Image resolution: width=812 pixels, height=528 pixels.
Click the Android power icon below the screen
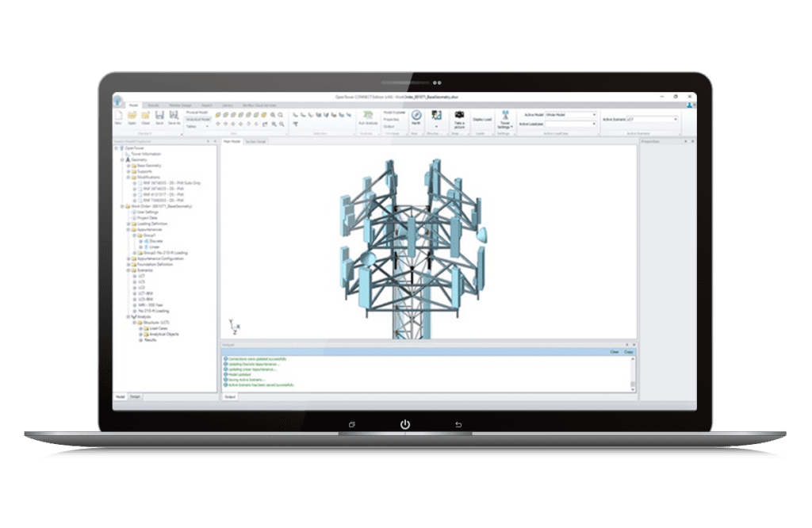pyautogui.click(x=405, y=424)
